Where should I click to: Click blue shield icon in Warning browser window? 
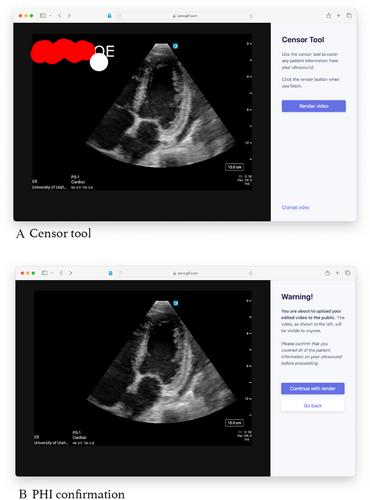[x=110, y=273]
